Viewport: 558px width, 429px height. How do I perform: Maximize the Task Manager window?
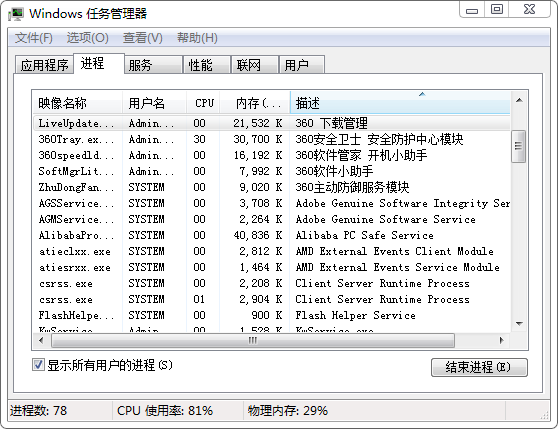coord(497,10)
